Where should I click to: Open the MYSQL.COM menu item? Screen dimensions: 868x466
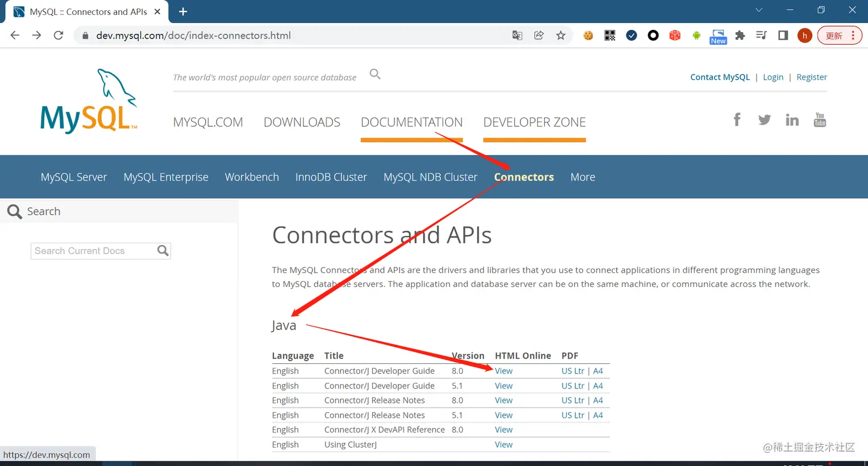[x=208, y=122]
